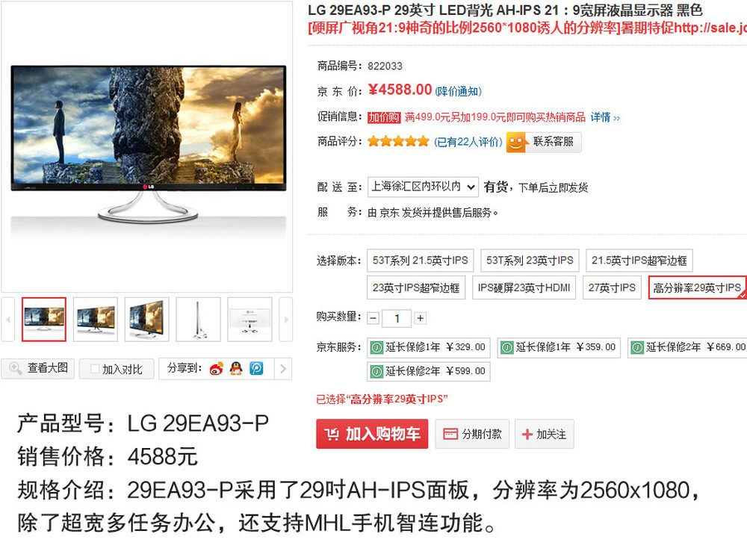
Task: Expand more share options arrow
Action: 283,368
